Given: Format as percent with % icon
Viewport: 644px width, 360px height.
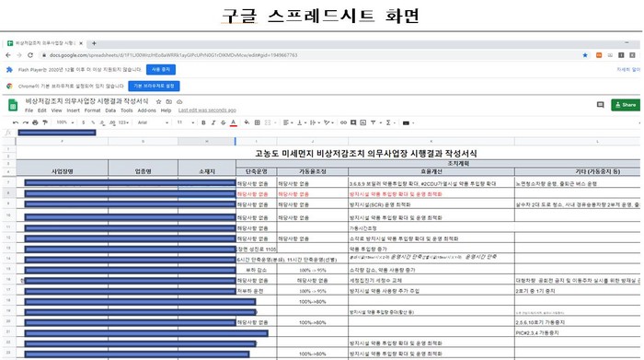Looking at the screenshot, I should 93,122.
